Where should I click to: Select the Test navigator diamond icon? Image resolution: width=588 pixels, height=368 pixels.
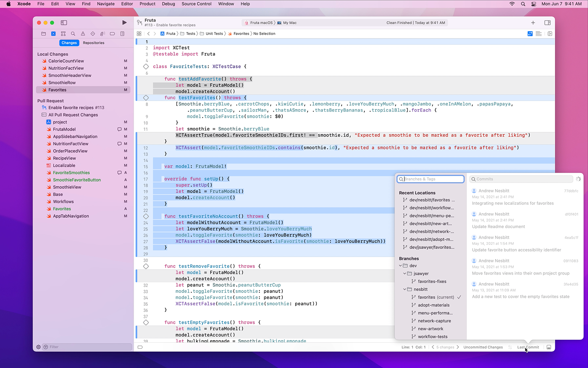point(93,34)
